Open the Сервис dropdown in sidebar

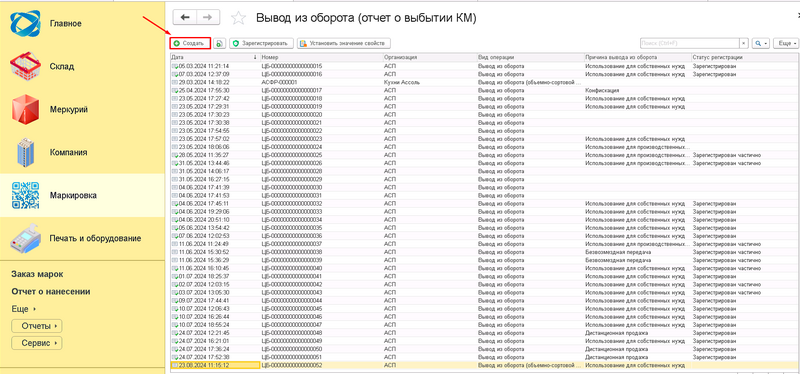(36, 343)
